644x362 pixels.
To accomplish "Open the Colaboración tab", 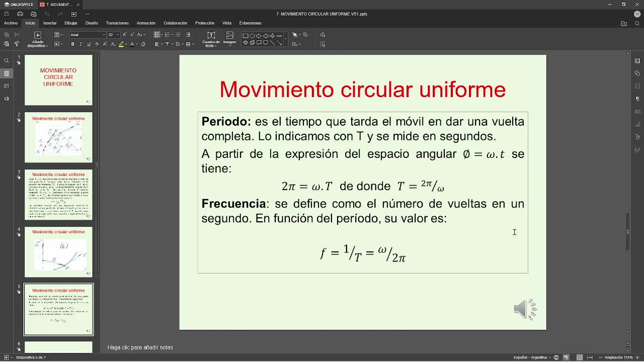I will 175,23.
